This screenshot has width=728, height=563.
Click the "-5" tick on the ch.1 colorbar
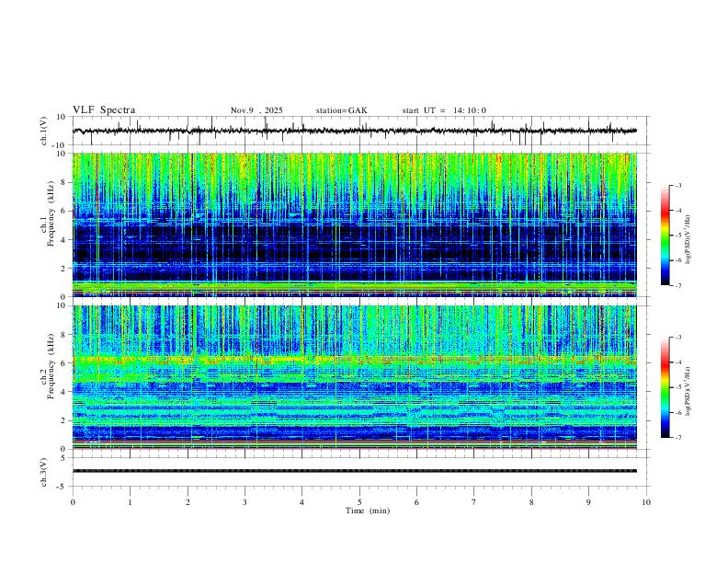coord(677,236)
